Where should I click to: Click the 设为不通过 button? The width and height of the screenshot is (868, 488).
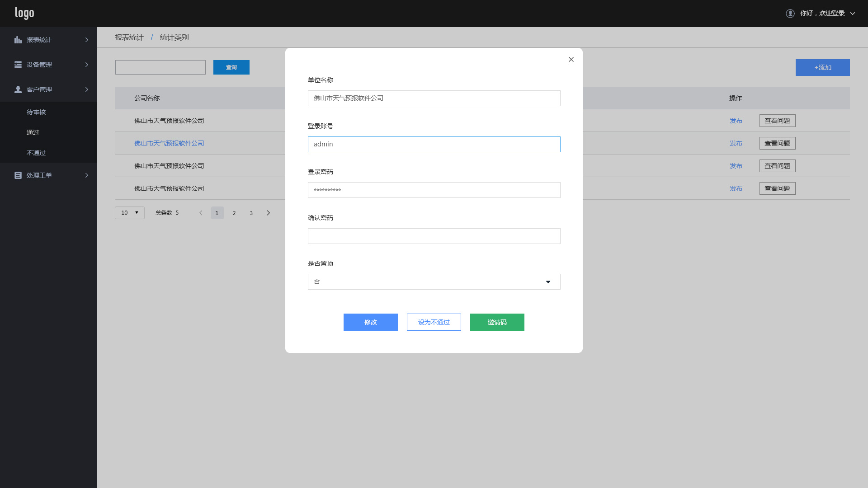coord(434,322)
